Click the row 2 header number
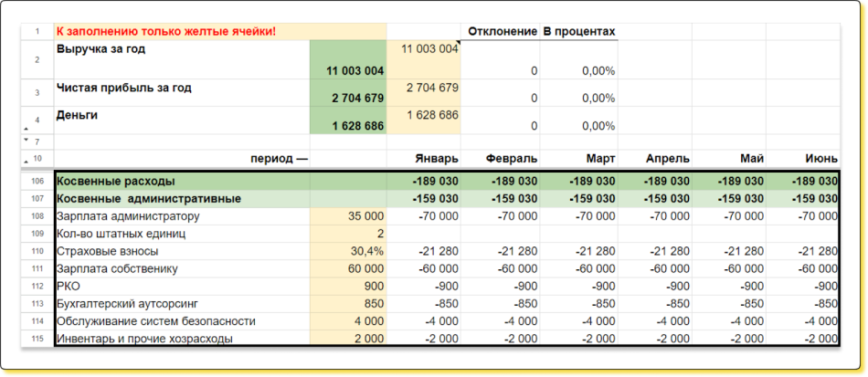This screenshot has height=377, width=868. [37, 60]
